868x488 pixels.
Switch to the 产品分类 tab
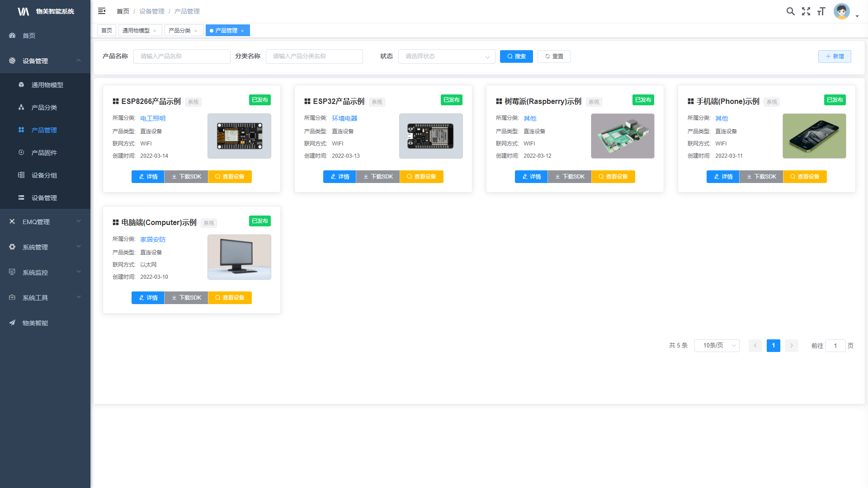click(179, 31)
